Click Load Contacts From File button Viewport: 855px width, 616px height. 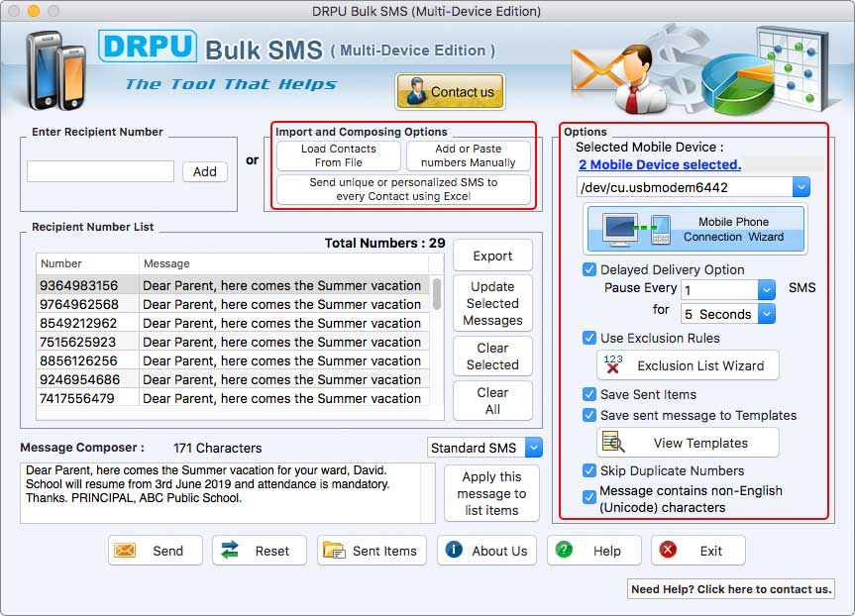point(339,155)
